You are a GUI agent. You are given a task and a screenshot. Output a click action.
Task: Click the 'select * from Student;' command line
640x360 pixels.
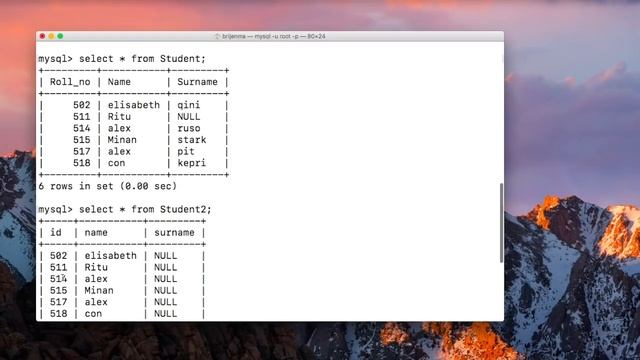pos(122,59)
